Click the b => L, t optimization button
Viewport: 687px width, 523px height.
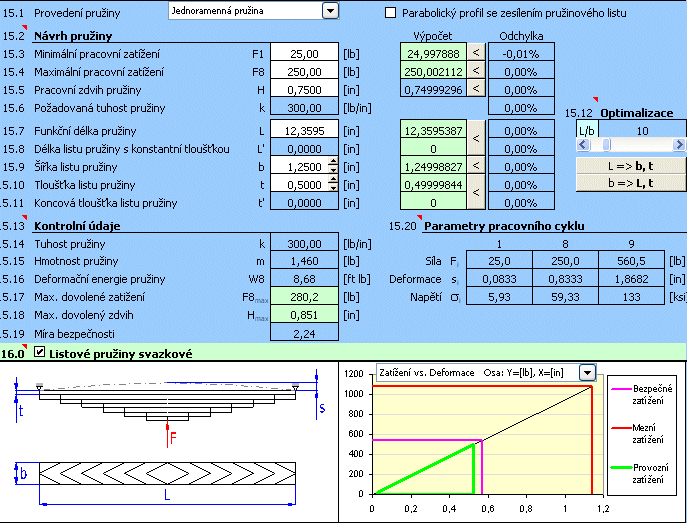coord(630,183)
